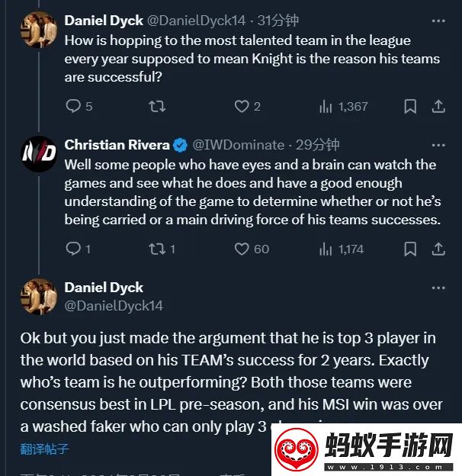Viewport: 462px width, 476px height.
Task: Share Christian Rivera's tweet
Action: coord(438,249)
